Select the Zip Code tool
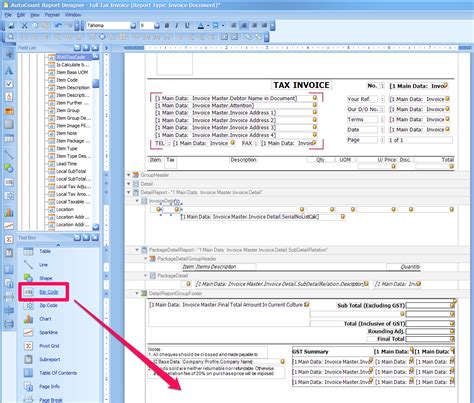The image size is (474, 403). click(x=48, y=305)
